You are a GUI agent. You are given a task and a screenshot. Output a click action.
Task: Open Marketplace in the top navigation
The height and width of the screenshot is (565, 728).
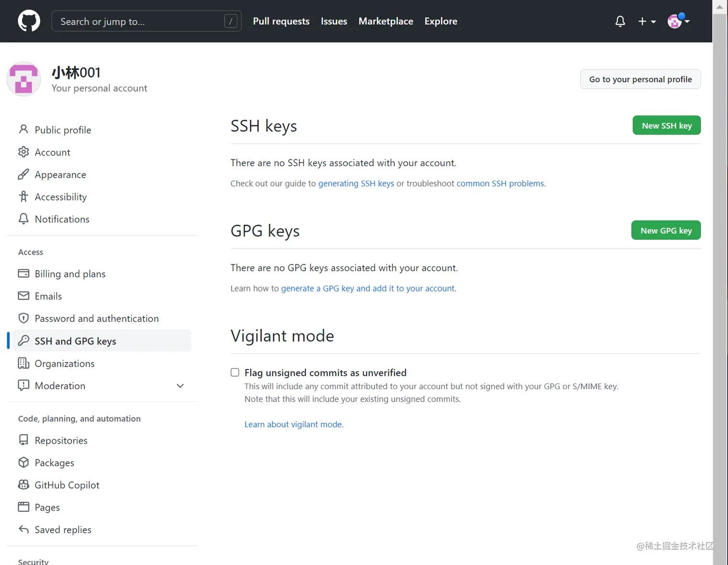[386, 21]
